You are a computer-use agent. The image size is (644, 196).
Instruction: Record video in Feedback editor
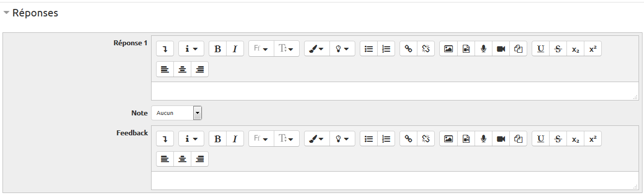[501, 139]
